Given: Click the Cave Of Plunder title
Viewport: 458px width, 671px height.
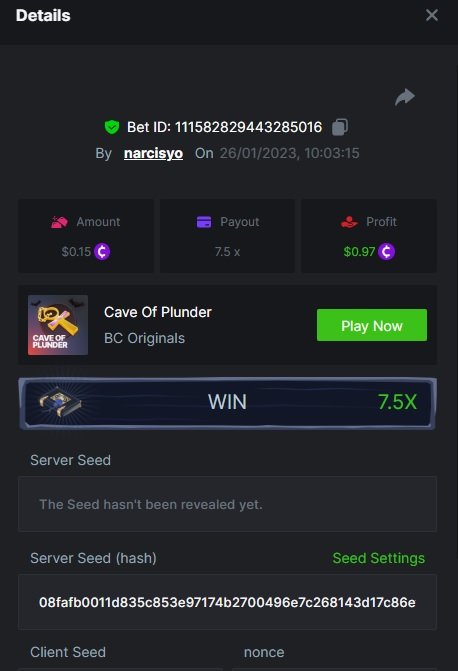Looking at the screenshot, I should (158, 312).
